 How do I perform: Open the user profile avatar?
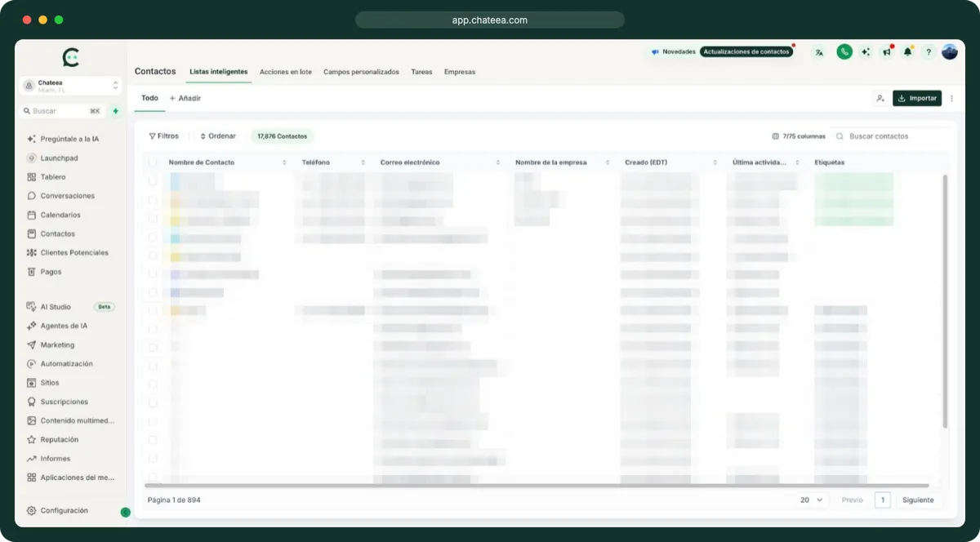click(x=950, y=51)
